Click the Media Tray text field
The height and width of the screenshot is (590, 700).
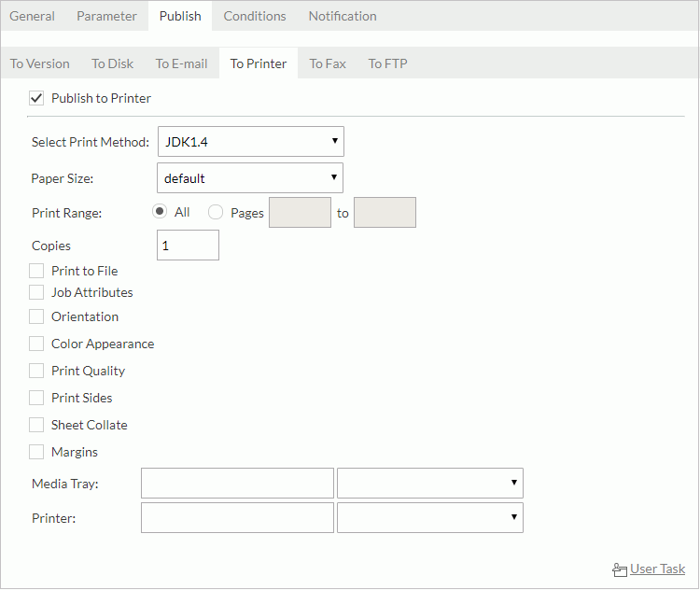(237, 484)
